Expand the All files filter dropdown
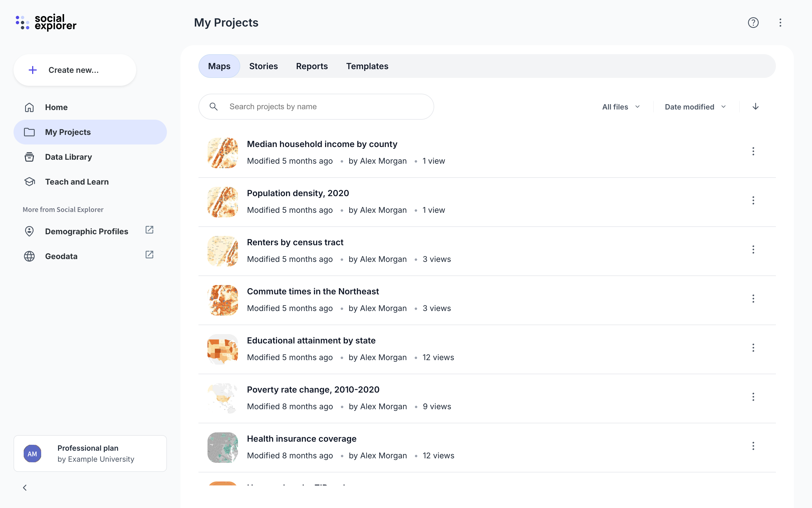The height and width of the screenshot is (508, 812). coord(621,107)
